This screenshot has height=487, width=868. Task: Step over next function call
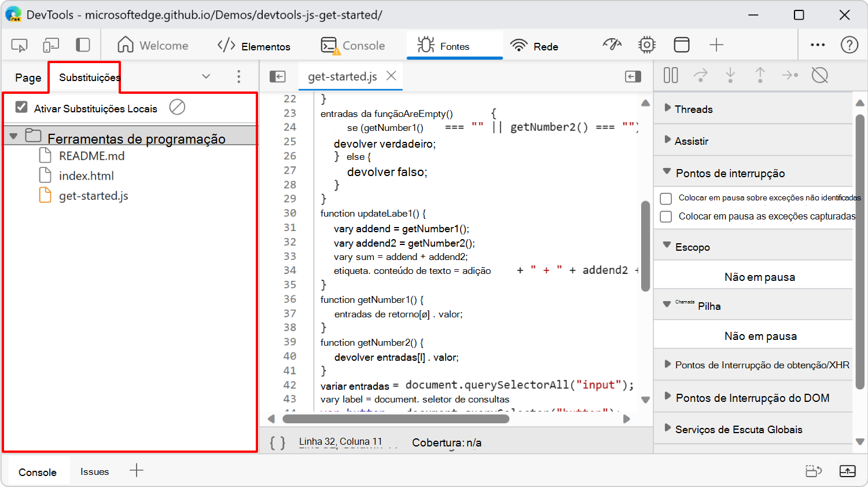pos(701,75)
